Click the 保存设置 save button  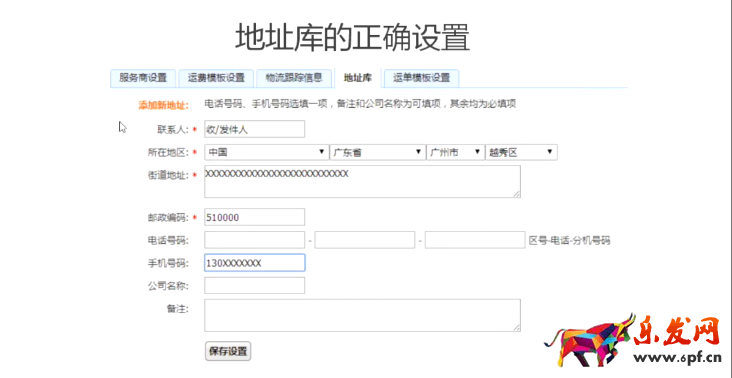pos(228,351)
